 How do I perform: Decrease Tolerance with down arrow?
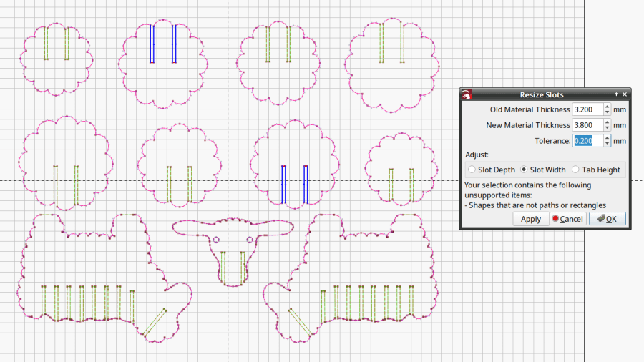point(607,144)
